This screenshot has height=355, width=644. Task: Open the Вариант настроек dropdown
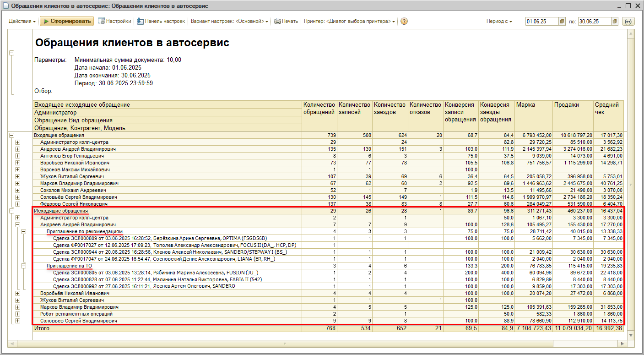point(229,22)
